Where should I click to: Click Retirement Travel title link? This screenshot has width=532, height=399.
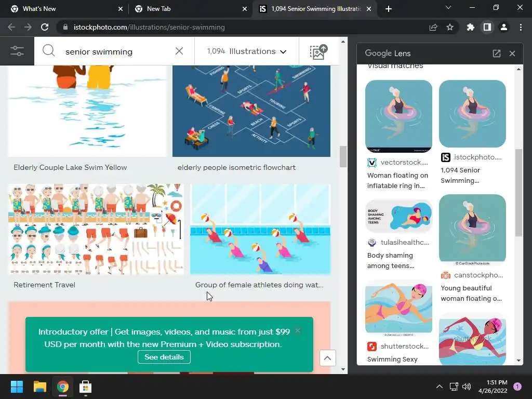45,285
